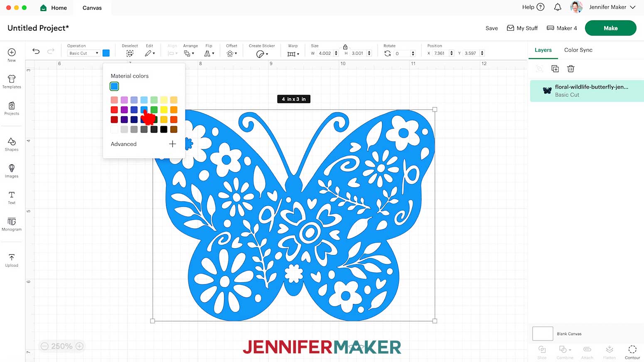This screenshot has width=644, height=362.
Task: Open the Warp dropdown
Action: [x=293, y=54]
